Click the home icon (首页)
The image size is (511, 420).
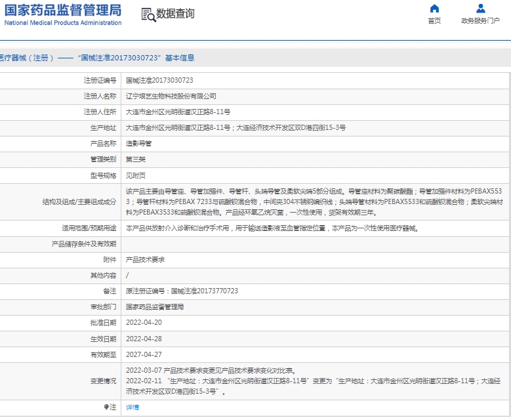(434, 9)
